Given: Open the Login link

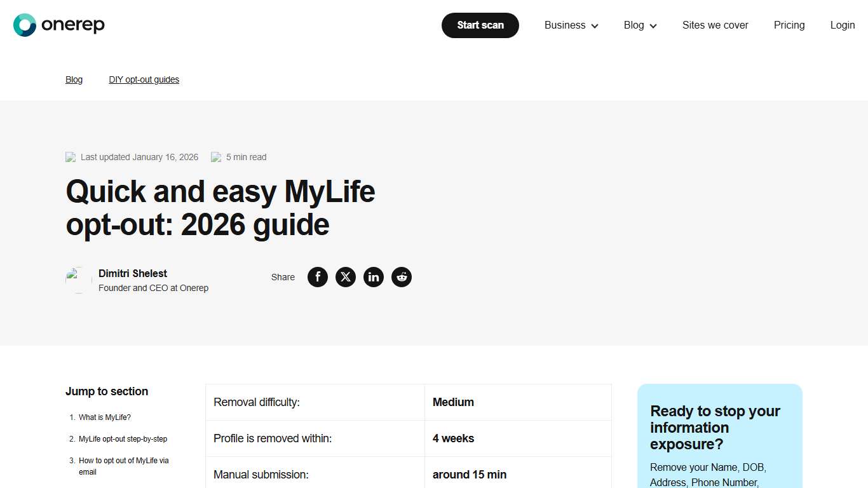Looking at the screenshot, I should (843, 25).
